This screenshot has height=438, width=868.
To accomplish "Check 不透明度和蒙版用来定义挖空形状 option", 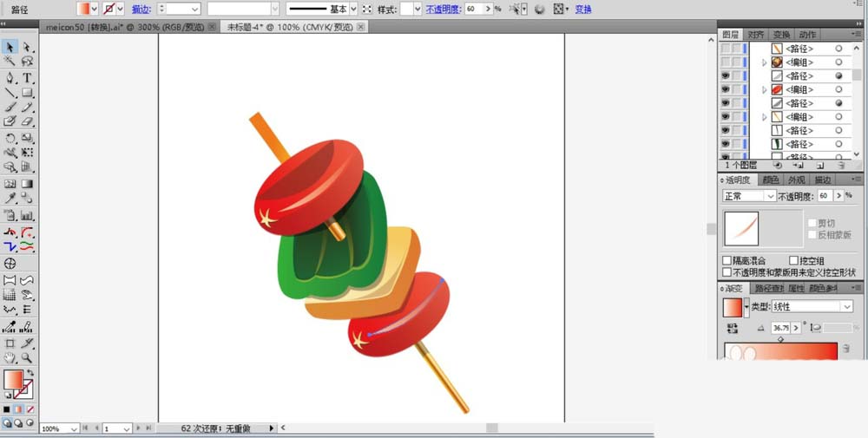I will point(727,272).
